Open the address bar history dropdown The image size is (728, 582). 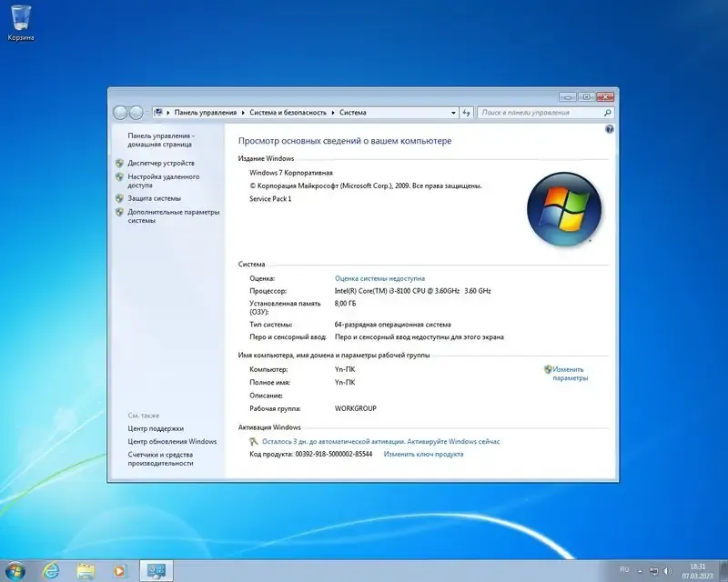[x=452, y=113]
